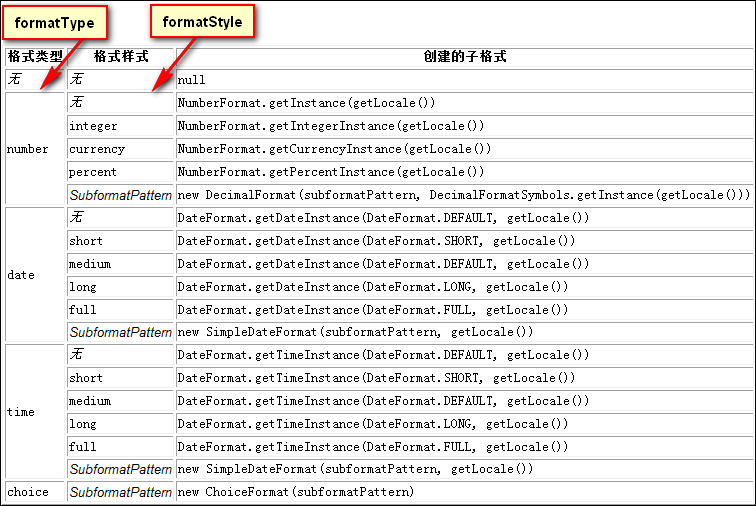756x506 pixels.
Task: Click 无 style cell beside null
Action: [121, 80]
